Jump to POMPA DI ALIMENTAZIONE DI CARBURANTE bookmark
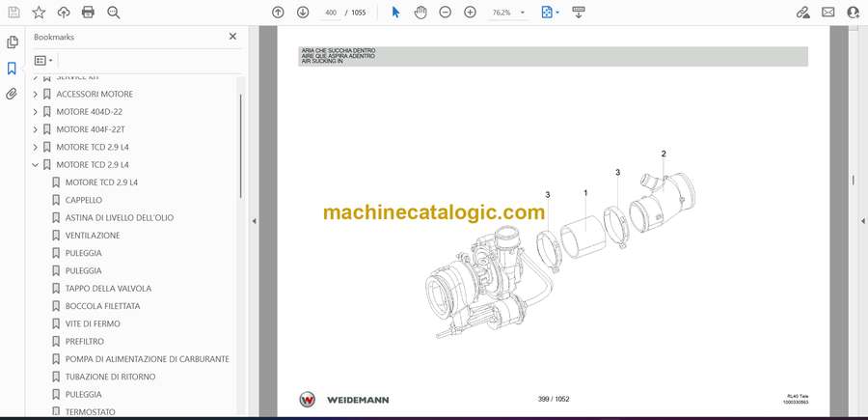Viewport: 868px width, 420px height. [147, 359]
